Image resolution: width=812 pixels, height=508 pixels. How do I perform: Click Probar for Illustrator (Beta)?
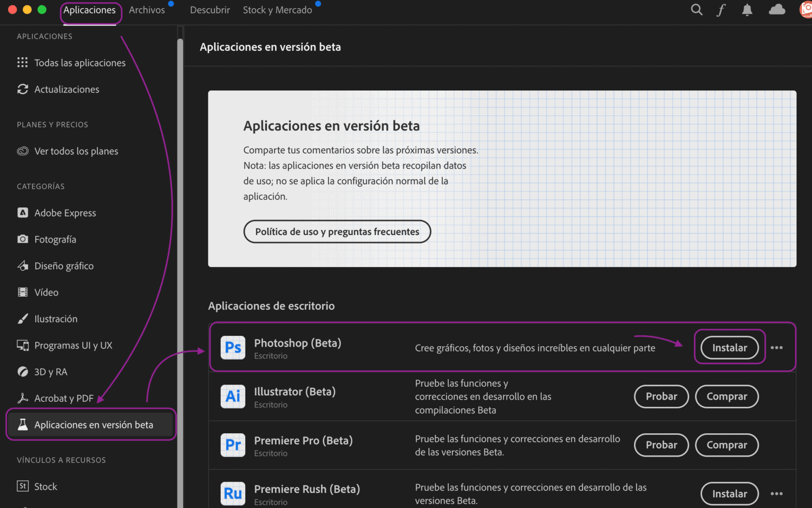(662, 396)
